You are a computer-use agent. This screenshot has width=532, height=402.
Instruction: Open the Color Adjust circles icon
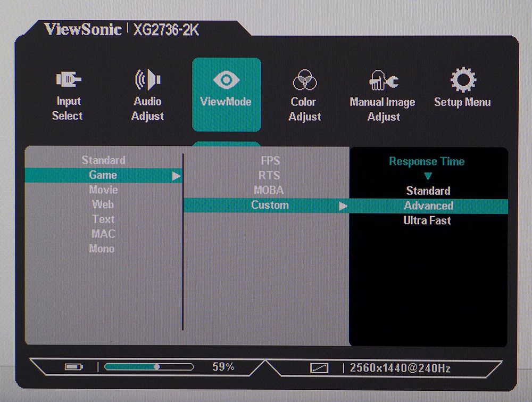304,80
